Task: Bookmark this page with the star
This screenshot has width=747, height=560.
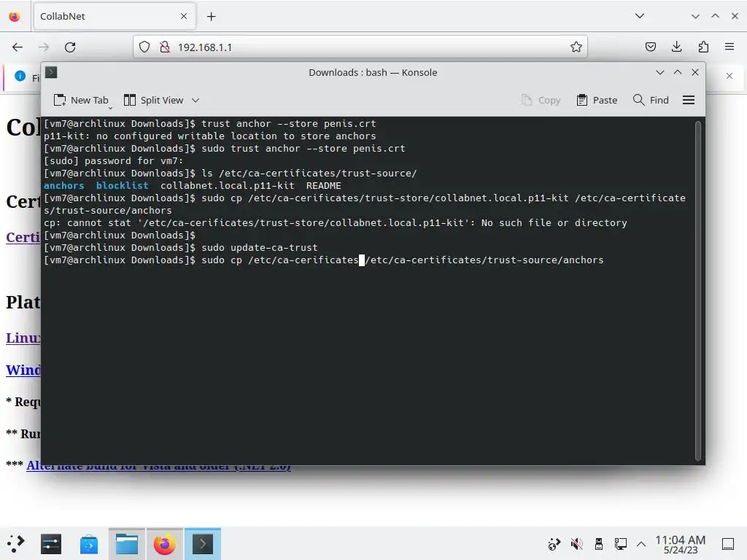Action: [x=576, y=47]
